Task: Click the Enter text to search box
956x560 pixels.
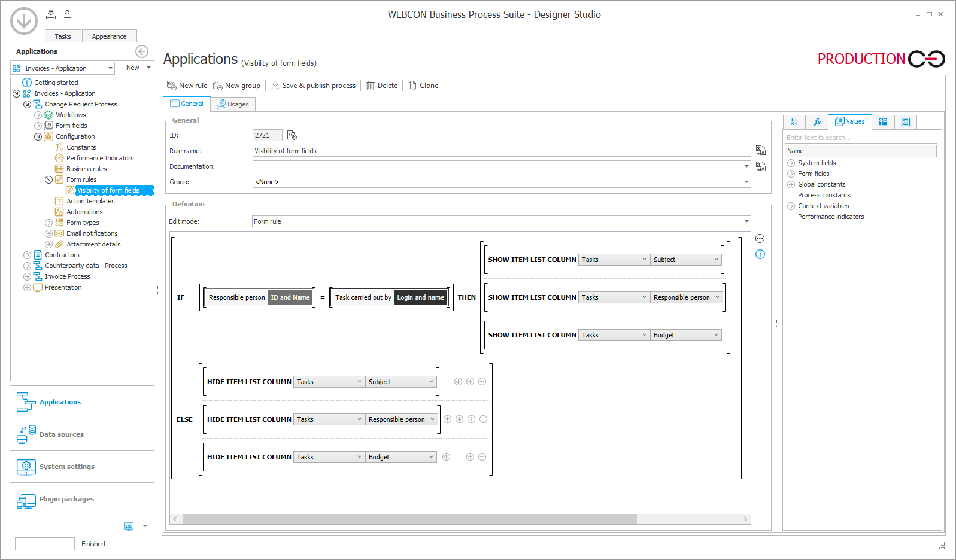Action: (x=861, y=138)
